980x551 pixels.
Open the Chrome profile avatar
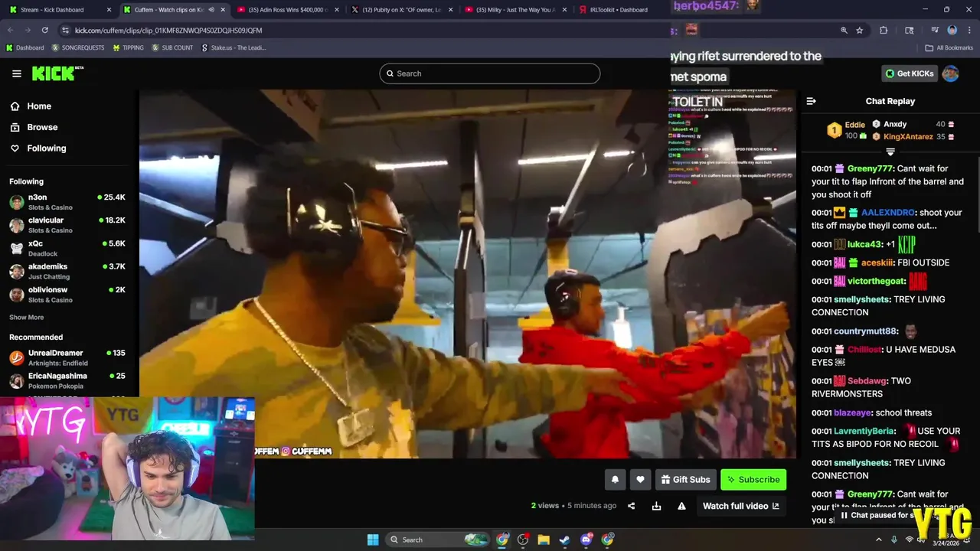click(952, 30)
